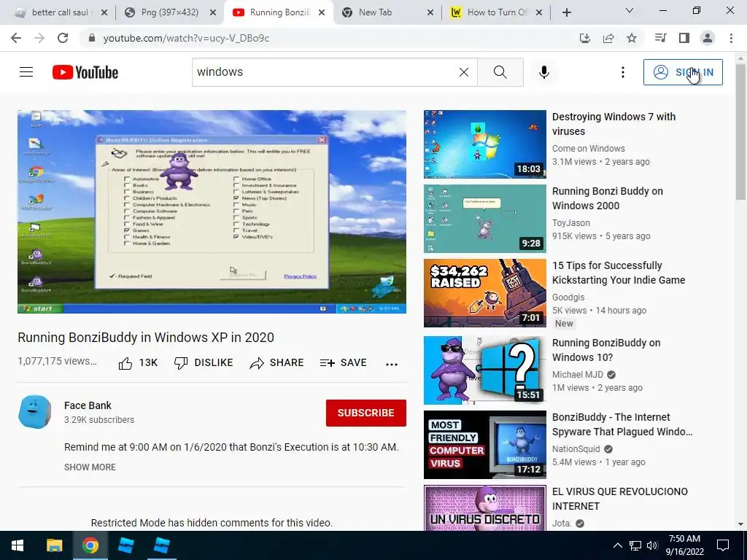Click the DISLIKE thumbs down button
This screenshot has height=560, width=747.
(204, 363)
